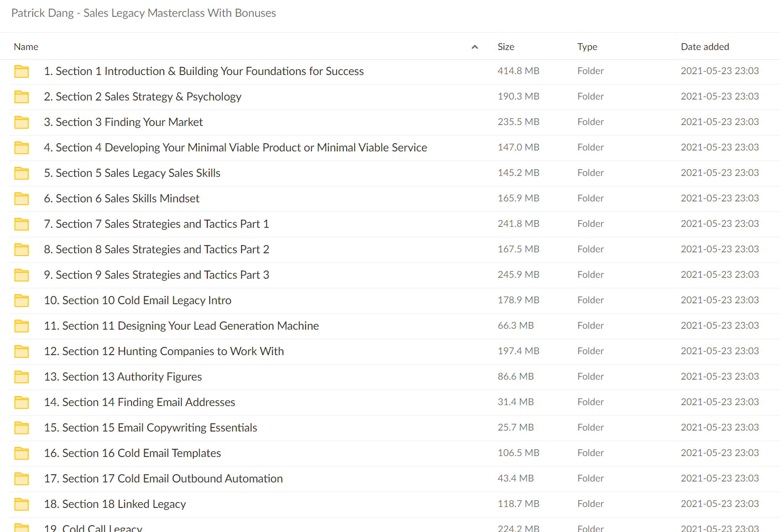Click folder icon for Section 1 Introduction

click(21, 71)
